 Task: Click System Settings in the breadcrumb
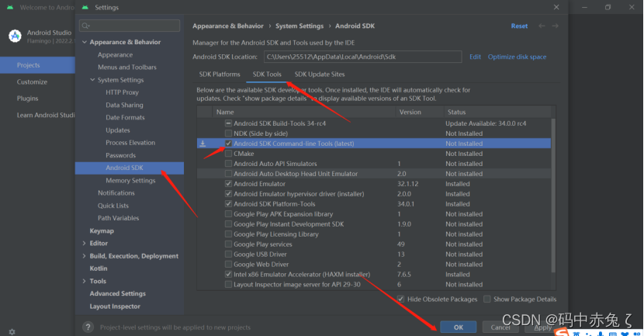pyautogui.click(x=299, y=26)
